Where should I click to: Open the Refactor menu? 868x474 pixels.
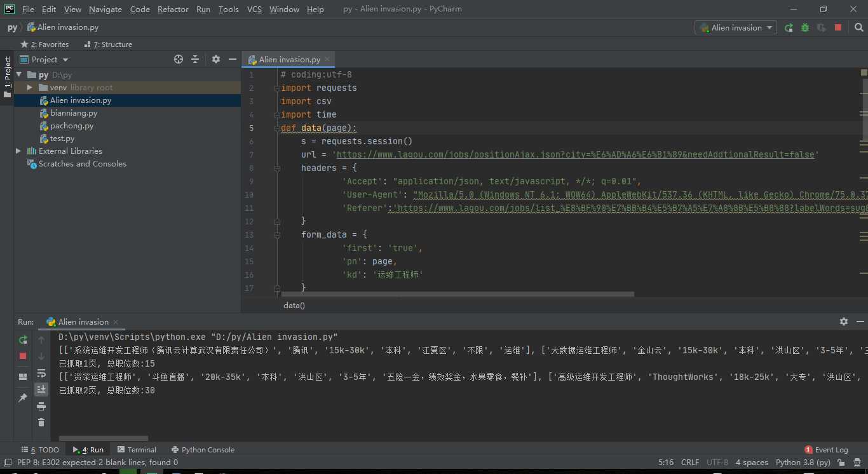173,10
